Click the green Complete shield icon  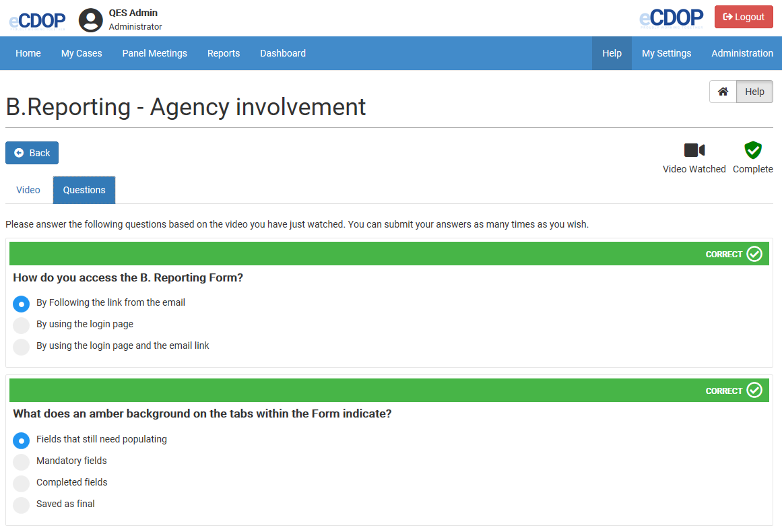pyautogui.click(x=752, y=150)
